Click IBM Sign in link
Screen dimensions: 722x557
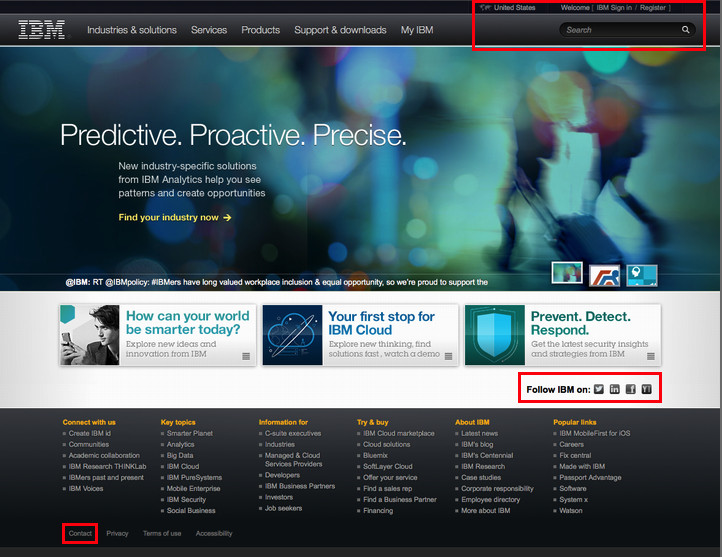click(614, 7)
